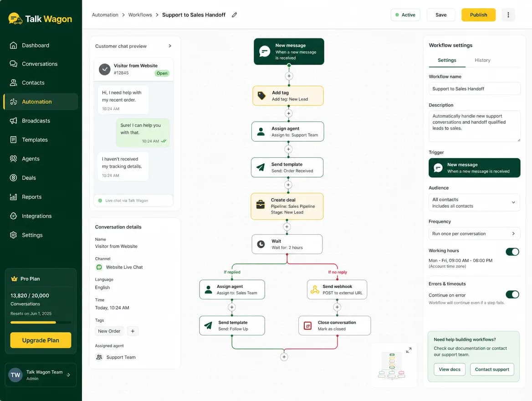Open the three-dot more options menu
The width and height of the screenshot is (532, 401).
point(508,15)
